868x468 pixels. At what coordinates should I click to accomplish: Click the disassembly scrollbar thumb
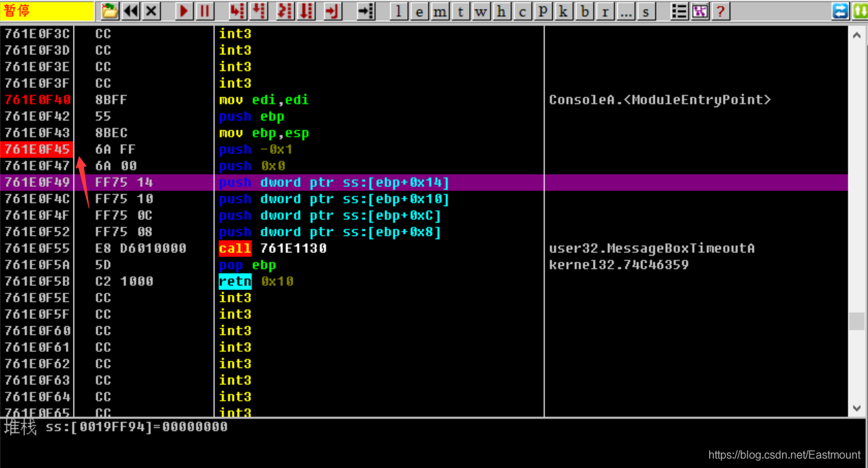[x=856, y=322]
